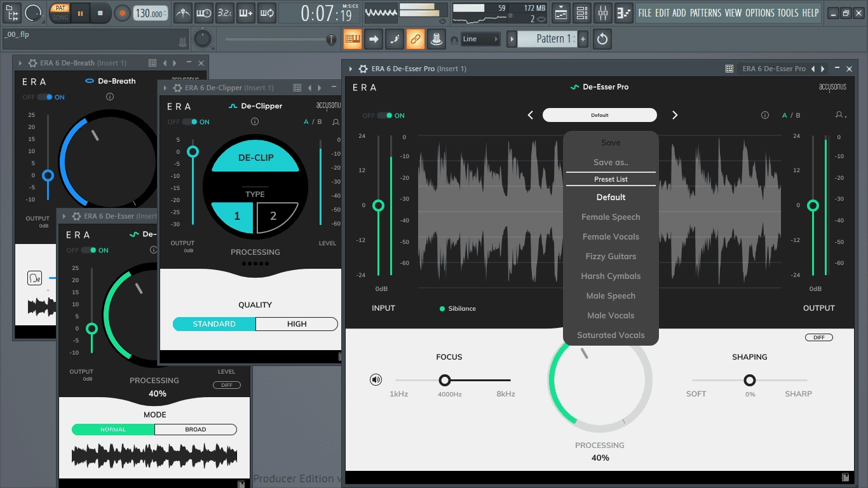Switch to SONG mode
This screenshot has height=488, width=868.
pos(60,17)
